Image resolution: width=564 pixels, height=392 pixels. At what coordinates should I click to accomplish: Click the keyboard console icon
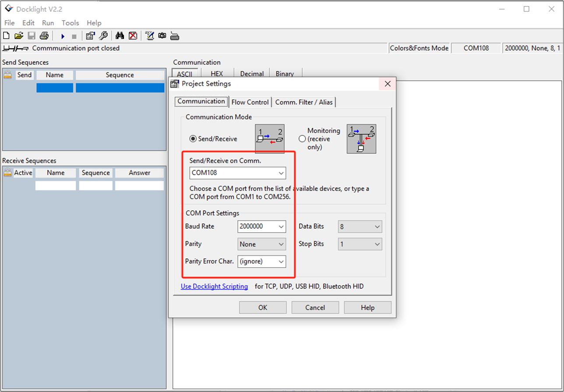click(174, 36)
